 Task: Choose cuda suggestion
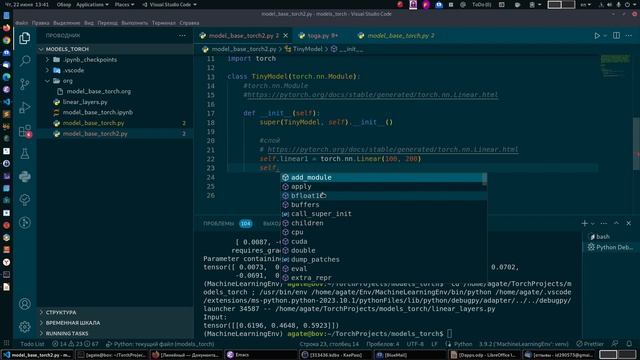click(x=384, y=241)
